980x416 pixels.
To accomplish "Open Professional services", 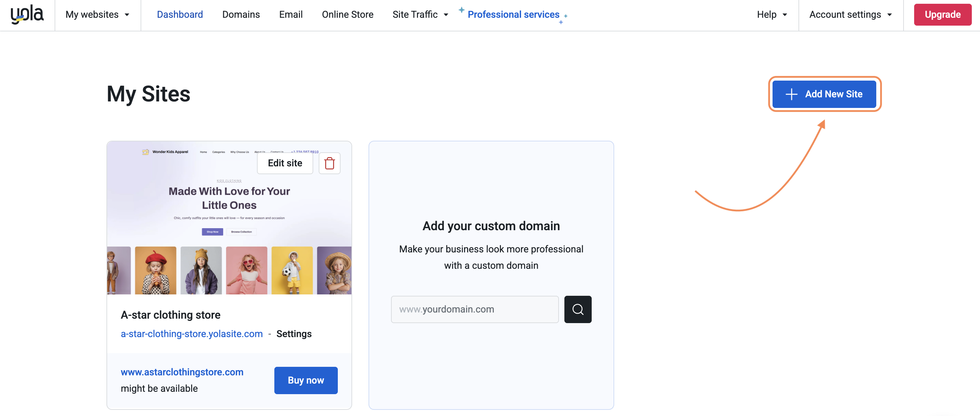I will coord(513,14).
